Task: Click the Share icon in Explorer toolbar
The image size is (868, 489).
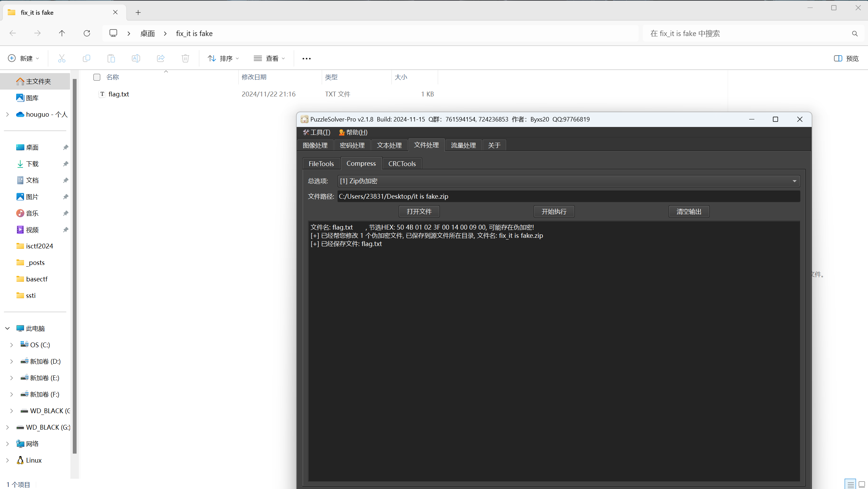Action: coord(161,58)
